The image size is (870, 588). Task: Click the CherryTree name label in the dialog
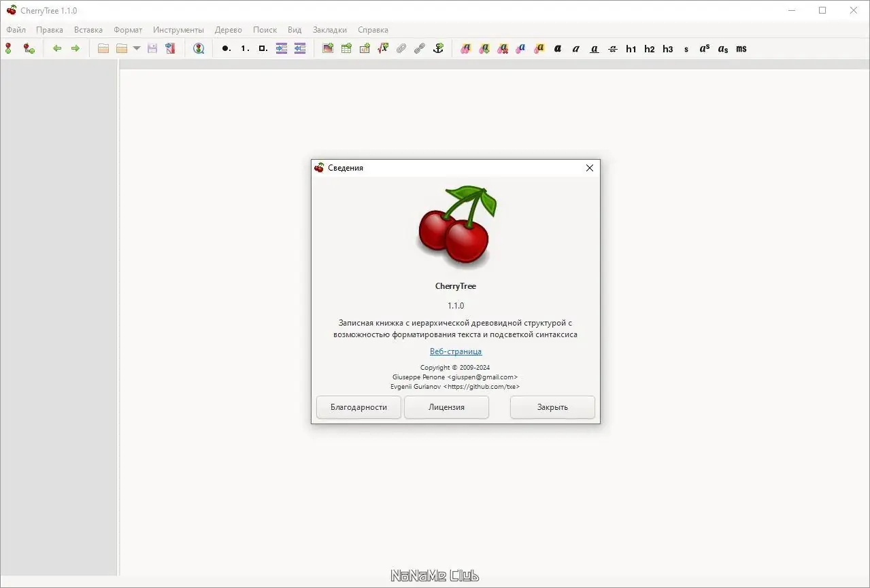click(x=456, y=286)
